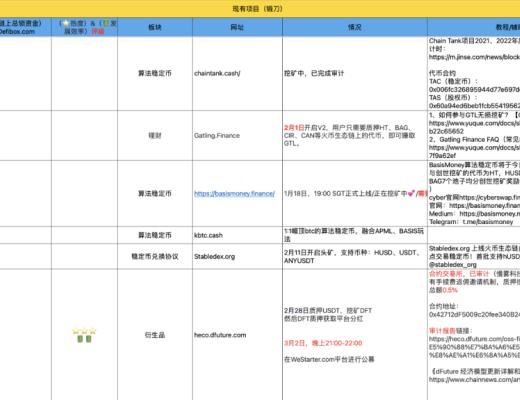Select the cell with 1月18日 19:00 SGT
The height and width of the screenshot is (400, 520).
[355, 194]
